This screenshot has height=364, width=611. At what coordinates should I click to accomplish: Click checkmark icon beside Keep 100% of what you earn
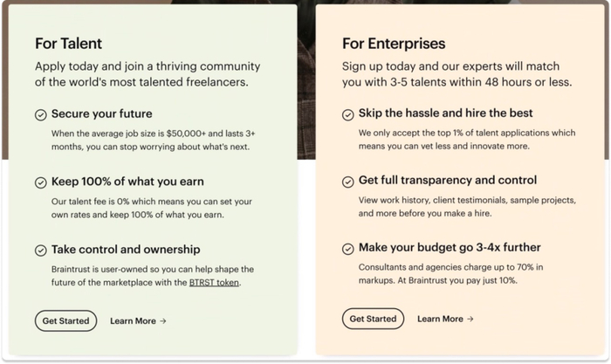(x=41, y=182)
